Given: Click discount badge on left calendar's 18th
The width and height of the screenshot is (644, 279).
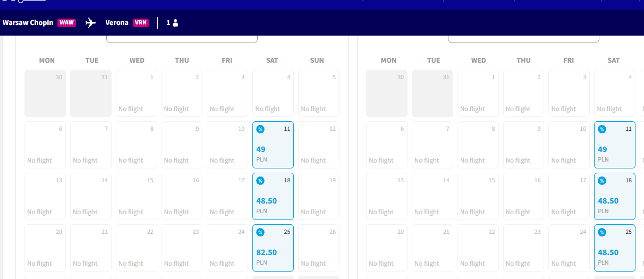Looking at the screenshot, I should (260, 181).
